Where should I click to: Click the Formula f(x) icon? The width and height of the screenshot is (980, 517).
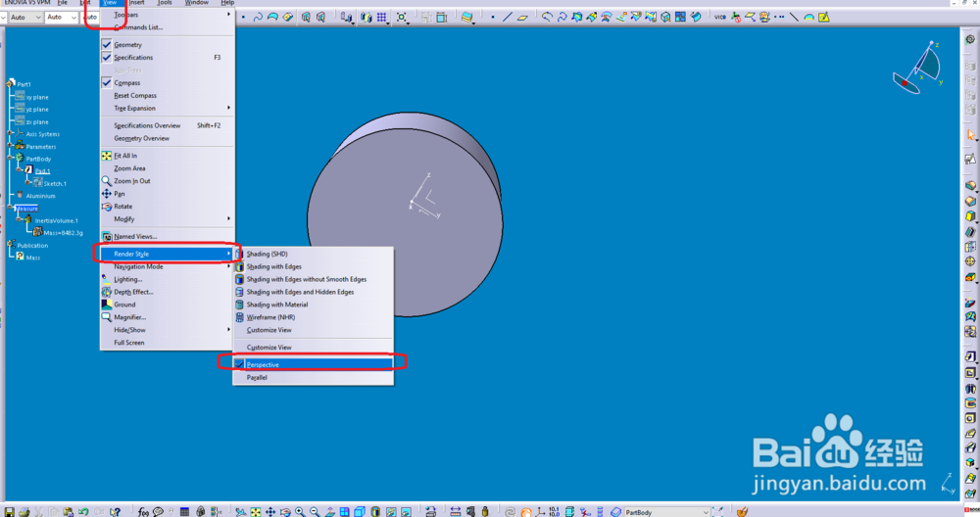click(x=143, y=512)
